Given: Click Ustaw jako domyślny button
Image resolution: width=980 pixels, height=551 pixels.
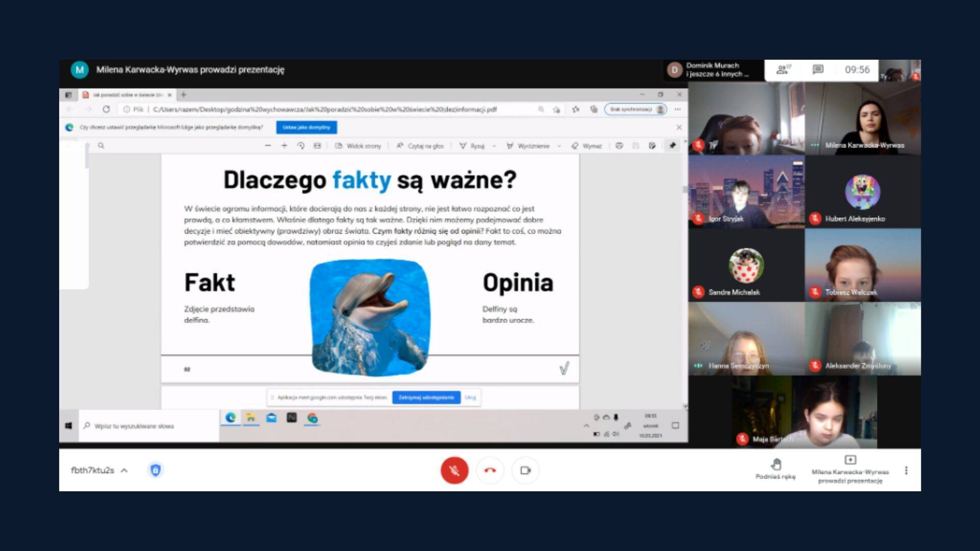Looking at the screenshot, I should pos(306,128).
